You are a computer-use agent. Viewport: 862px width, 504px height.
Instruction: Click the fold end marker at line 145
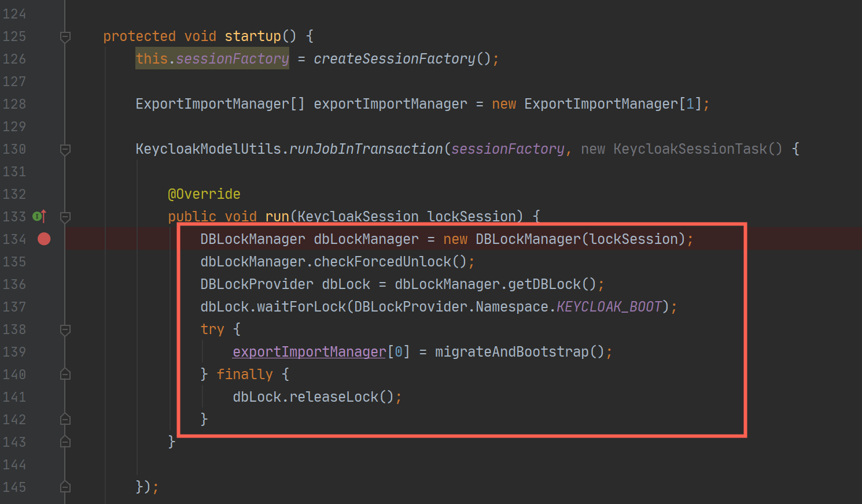65,487
